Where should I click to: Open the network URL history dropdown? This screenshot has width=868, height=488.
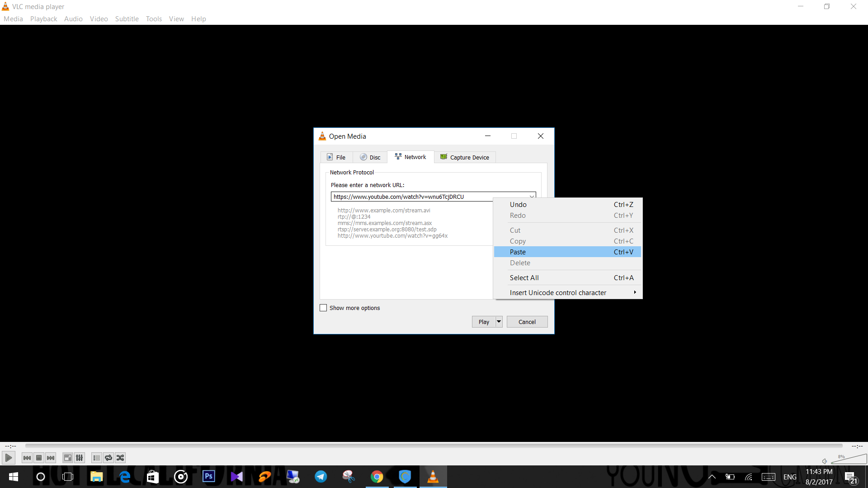click(532, 196)
